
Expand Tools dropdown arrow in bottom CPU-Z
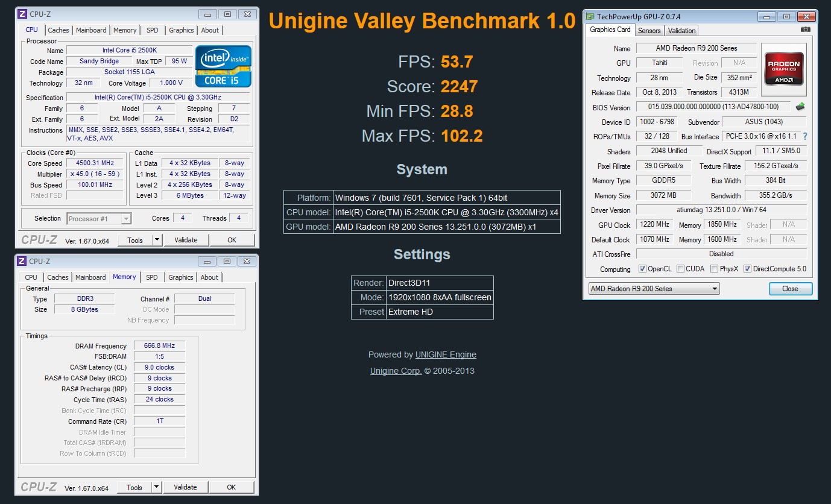[156, 487]
